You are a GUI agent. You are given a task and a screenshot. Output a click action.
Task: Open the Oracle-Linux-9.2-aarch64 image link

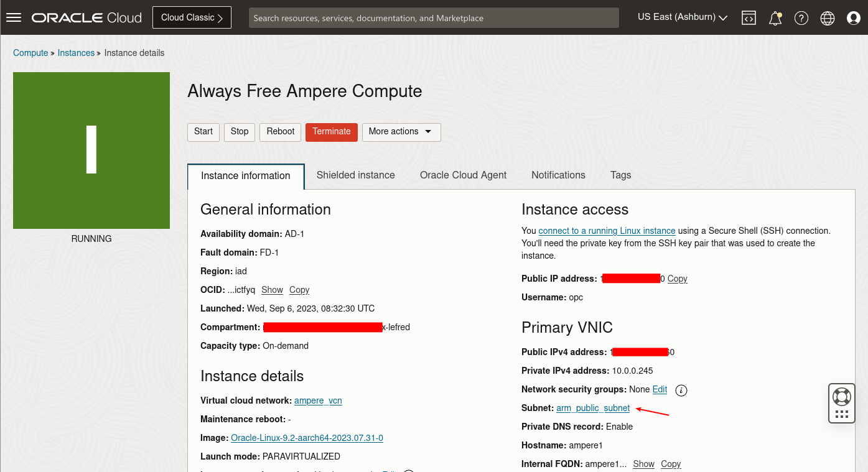(307, 438)
